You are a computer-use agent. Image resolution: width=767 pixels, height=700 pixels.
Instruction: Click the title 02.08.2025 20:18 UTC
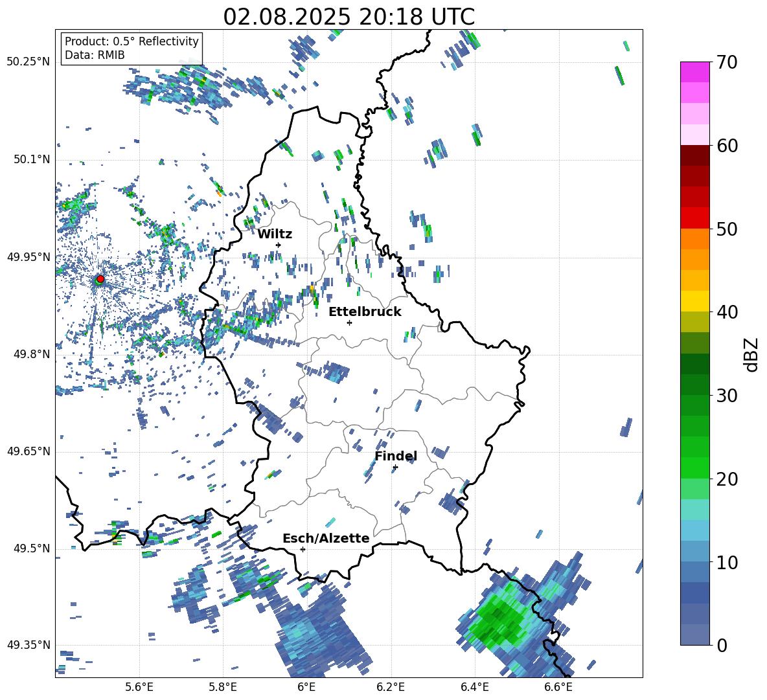pyautogui.click(x=349, y=17)
